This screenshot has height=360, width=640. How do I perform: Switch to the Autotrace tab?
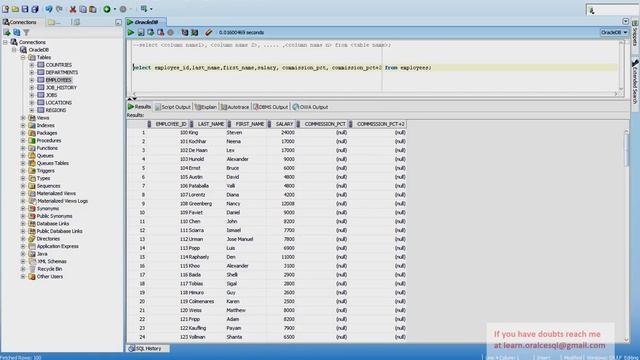coord(235,107)
